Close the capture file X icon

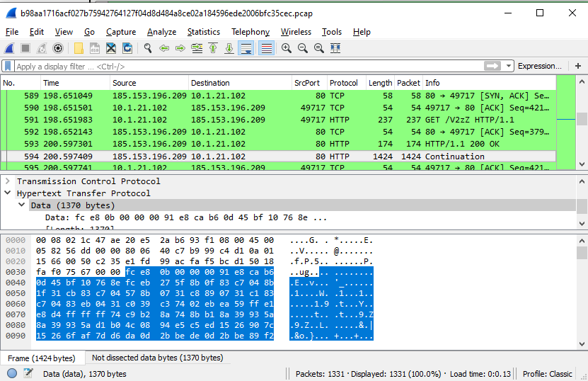111,48
